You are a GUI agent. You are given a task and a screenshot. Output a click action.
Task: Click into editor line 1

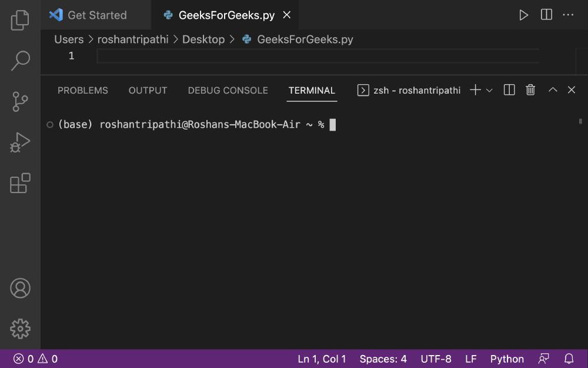[x=318, y=57]
